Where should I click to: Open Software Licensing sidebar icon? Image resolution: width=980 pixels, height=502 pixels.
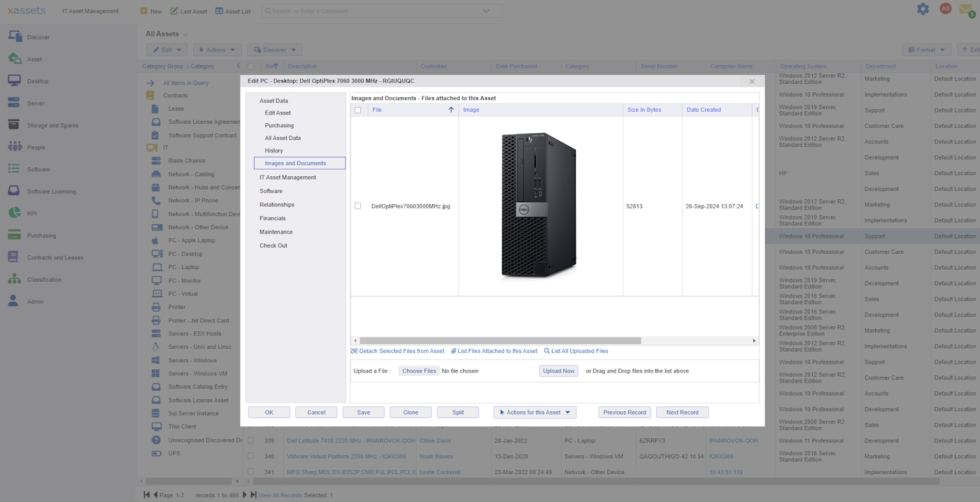pyautogui.click(x=14, y=192)
